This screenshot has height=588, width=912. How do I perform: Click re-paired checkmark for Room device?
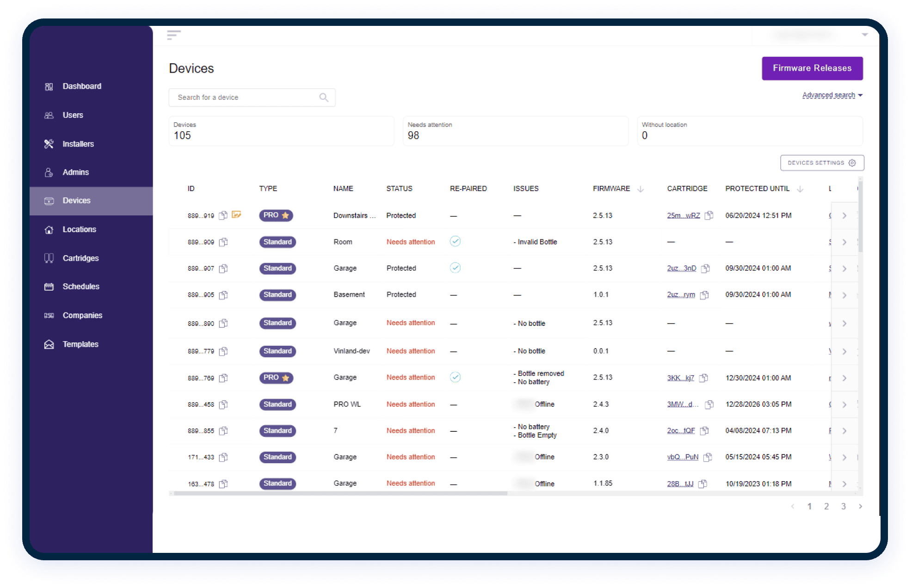pos(455,241)
